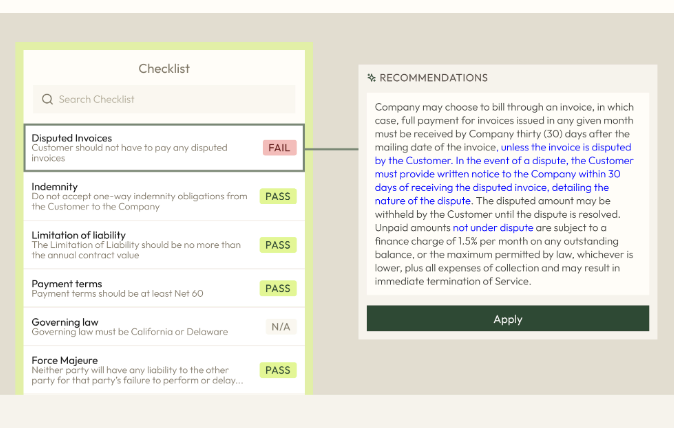Click the Apply button
Image resolution: width=674 pixels, height=428 pixels.
tap(508, 318)
